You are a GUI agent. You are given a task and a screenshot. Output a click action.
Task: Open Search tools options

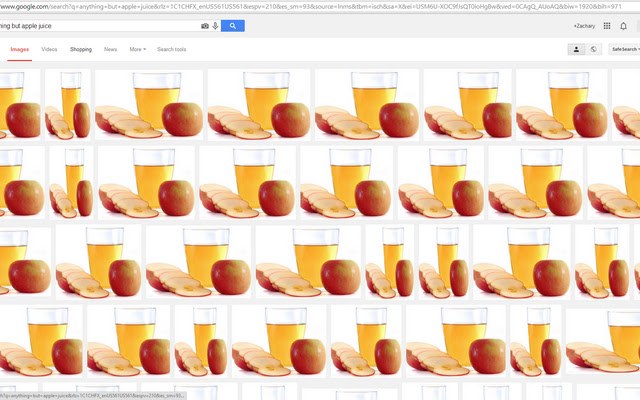pos(172,49)
